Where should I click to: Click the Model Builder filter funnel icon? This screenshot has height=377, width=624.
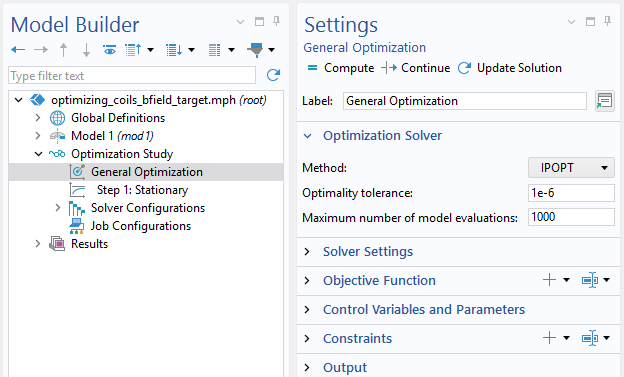point(255,50)
